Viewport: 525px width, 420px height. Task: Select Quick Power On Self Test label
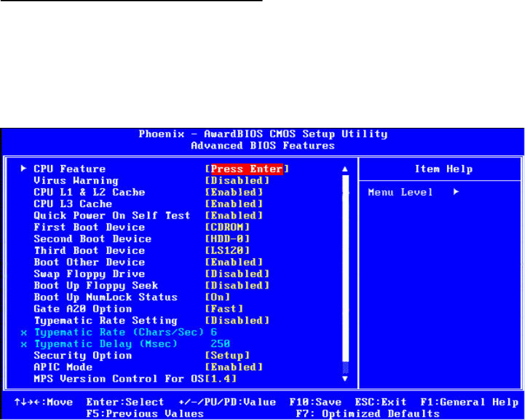(x=112, y=215)
